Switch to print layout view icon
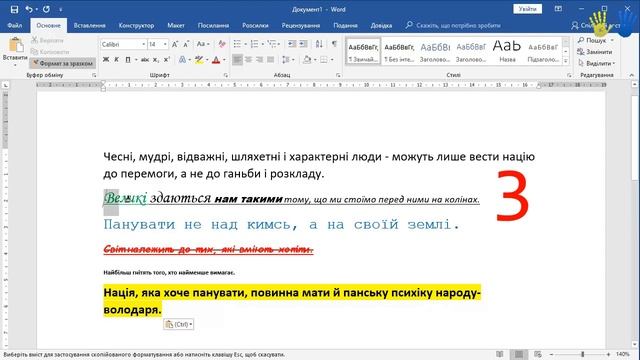This screenshot has width=640, height=360. [519, 354]
